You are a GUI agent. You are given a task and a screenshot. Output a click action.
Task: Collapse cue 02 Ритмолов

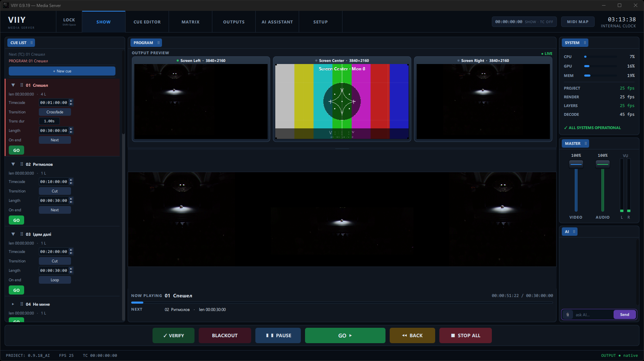[13, 164]
